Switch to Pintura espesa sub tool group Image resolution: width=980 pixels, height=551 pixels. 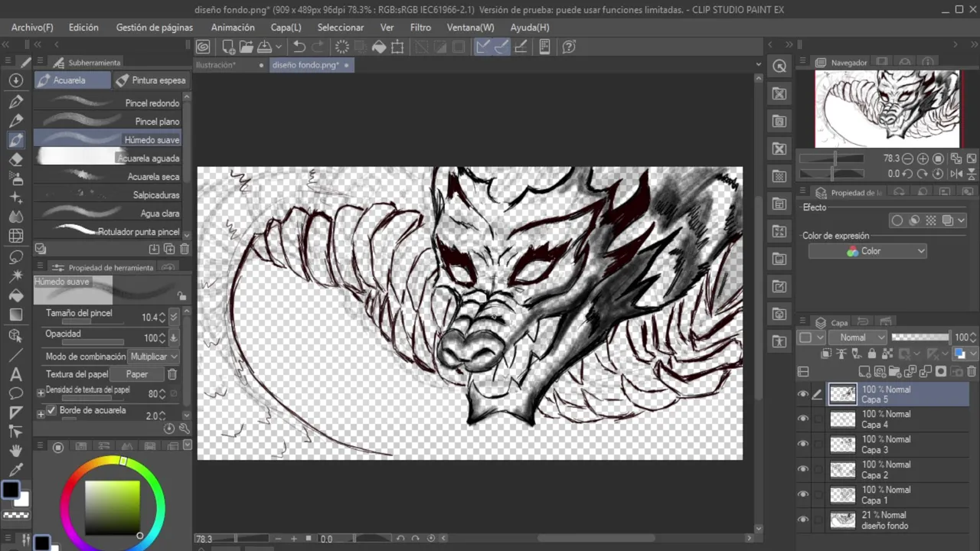[151, 80]
